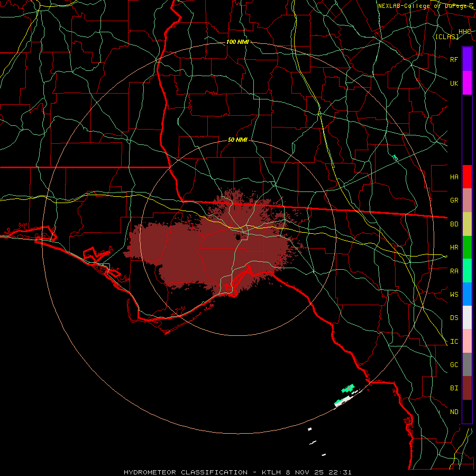Screen dimensions: 476x476
Task: Click the 'WS' legend label
Action: click(x=454, y=295)
